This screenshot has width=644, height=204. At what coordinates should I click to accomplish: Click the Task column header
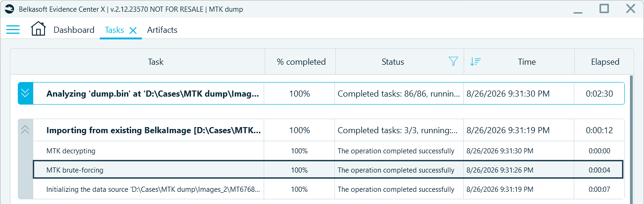tap(155, 61)
